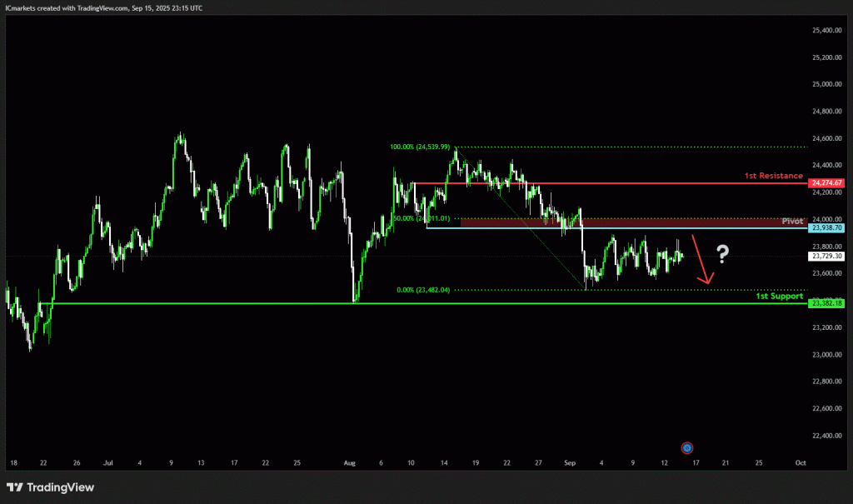Click the 22,600.00 price axis label
The width and height of the screenshot is (853, 504).
(x=827, y=408)
